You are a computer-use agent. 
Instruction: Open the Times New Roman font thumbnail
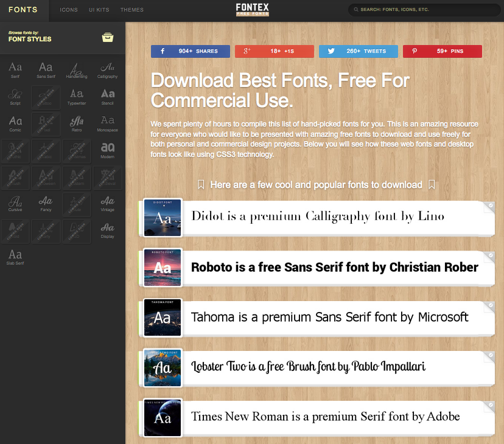click(163, 417)
